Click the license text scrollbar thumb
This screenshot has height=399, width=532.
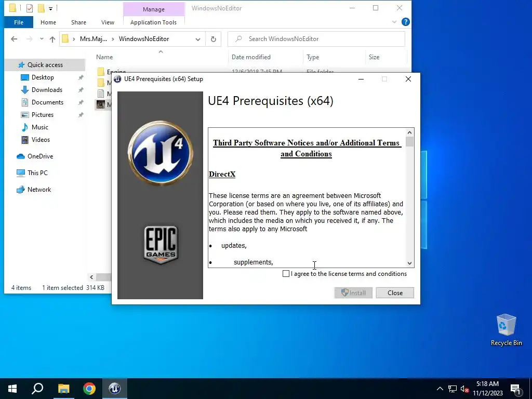[x=409, y=141]
